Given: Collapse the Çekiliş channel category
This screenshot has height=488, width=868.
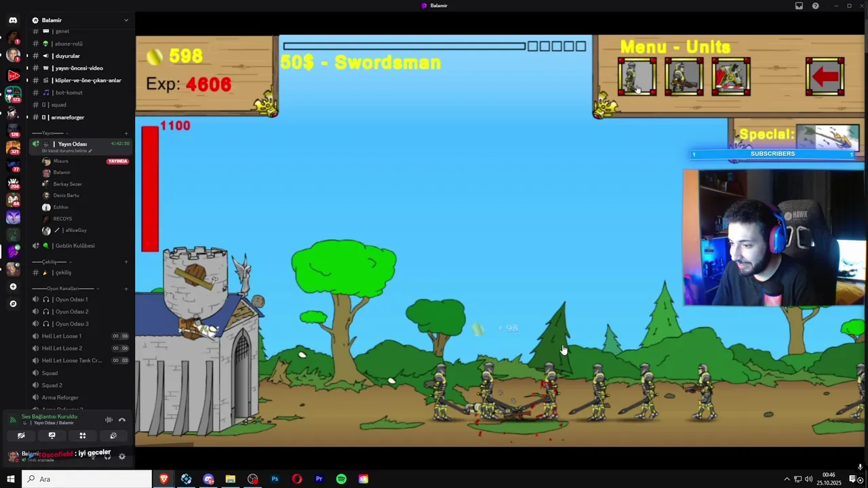Looking at the screenshot, I should tap(52, 262).
